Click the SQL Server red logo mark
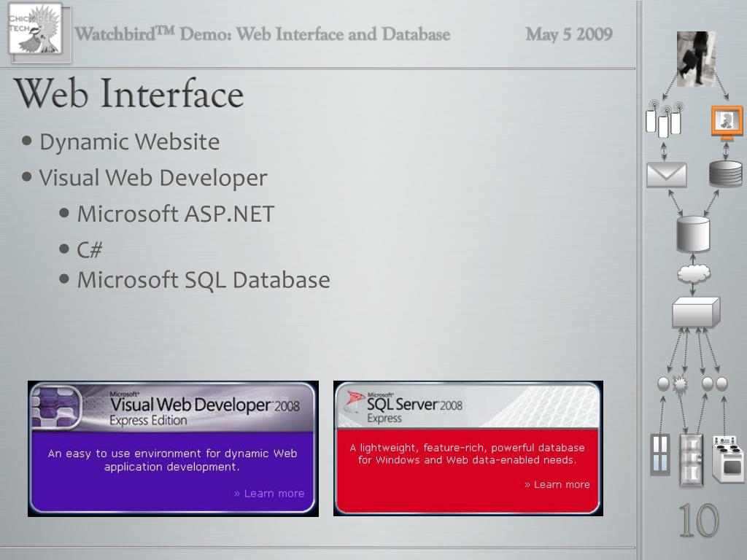This screenshot has width=747, height=560. (355, 400)
